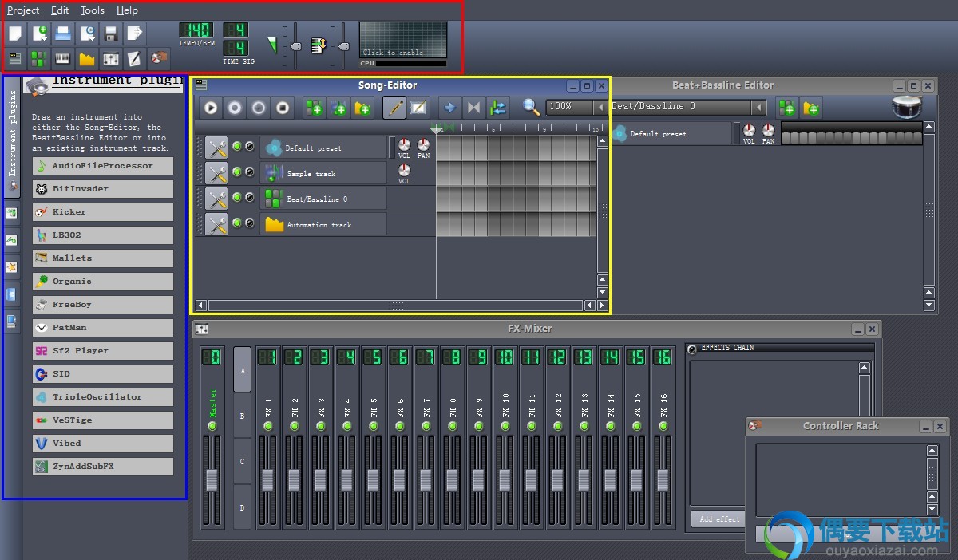Stop playback in Song-Editor

tap(283, 107)
